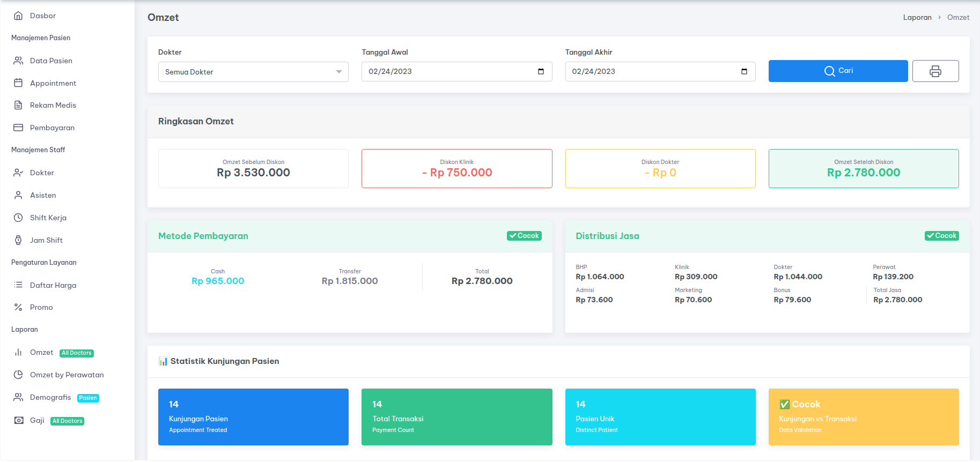980x462 pixels.
Task: Click the Promo percent icon
Action: point(18,307)
